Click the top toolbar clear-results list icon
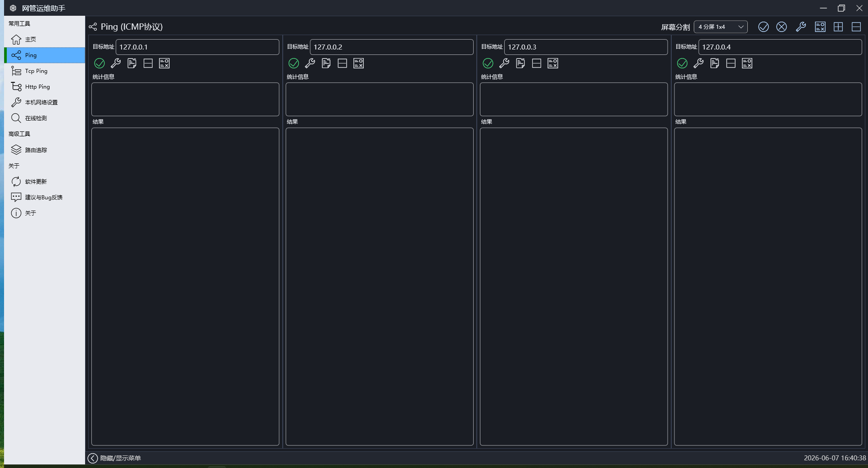The width and height of the screenshot is (868, 468). tap(820, 27)
